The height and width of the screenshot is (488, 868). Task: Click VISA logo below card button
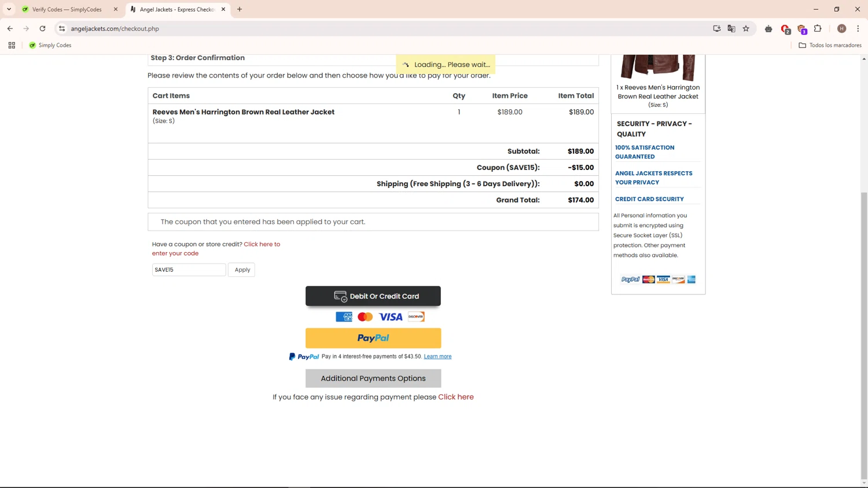(x=391, y=317)
